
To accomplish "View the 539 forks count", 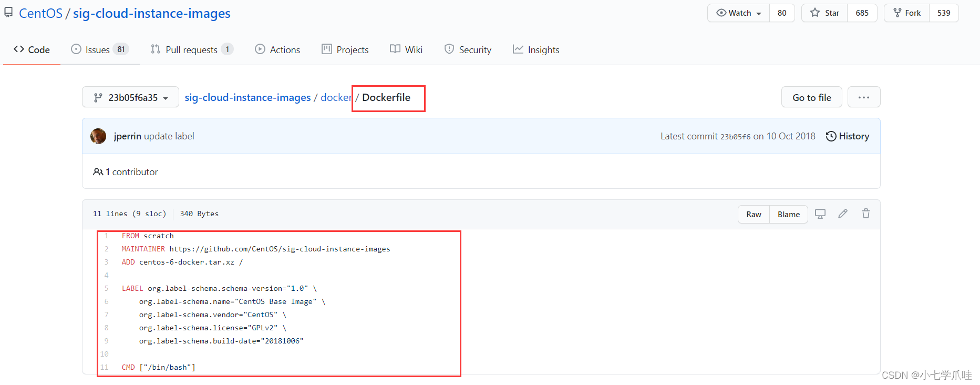I will pos(944,13).
